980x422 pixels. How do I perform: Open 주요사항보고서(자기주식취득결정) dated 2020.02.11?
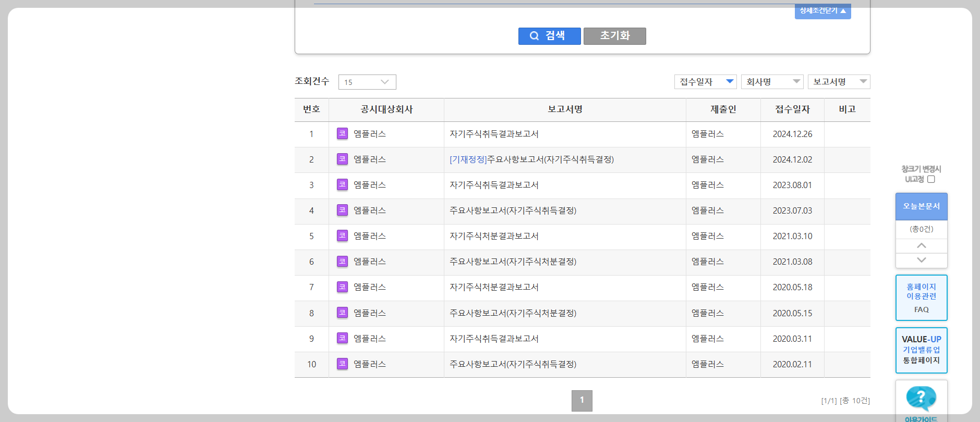[x=513, y=364]
